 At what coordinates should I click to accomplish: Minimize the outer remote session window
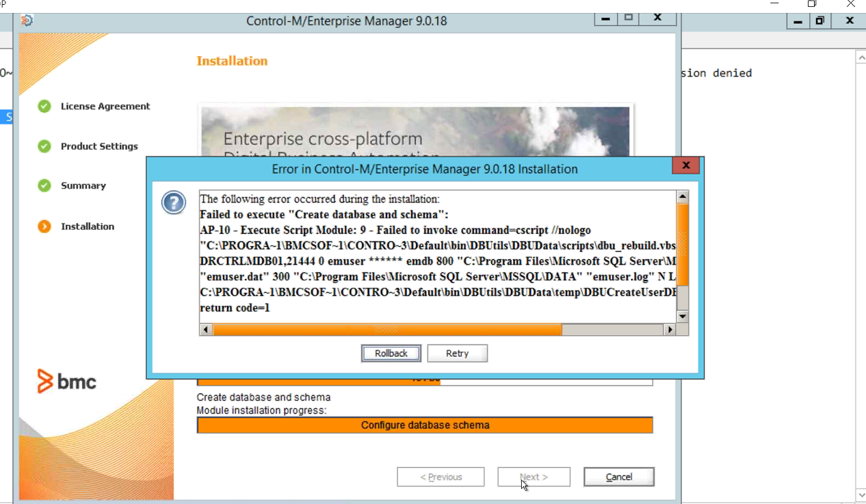[x=774, y=4]
